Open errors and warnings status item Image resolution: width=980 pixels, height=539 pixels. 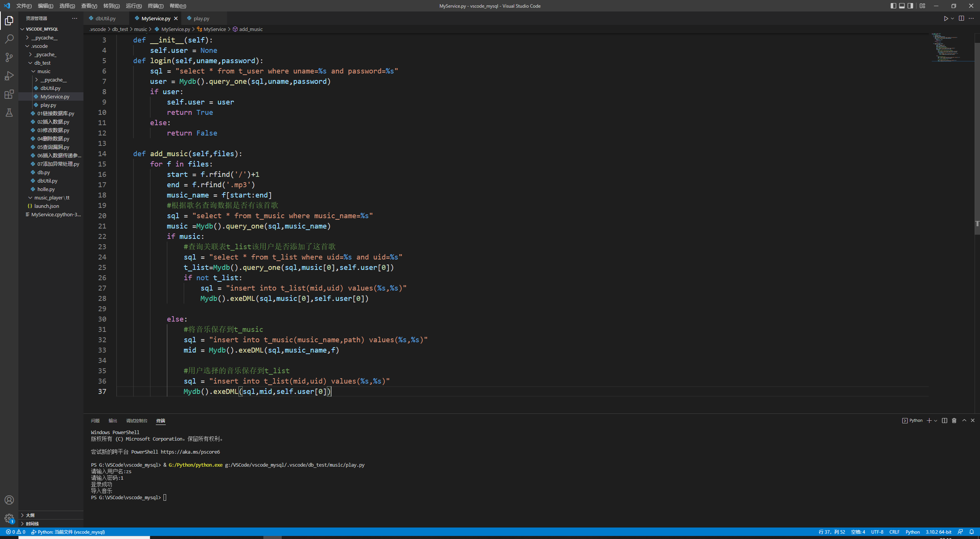(x=16, y=532)
